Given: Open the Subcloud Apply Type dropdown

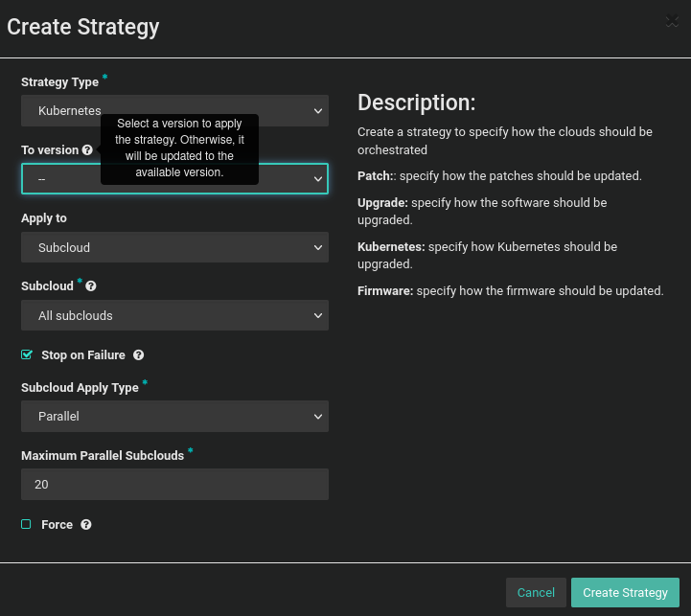Looking at the screenshot, I should tap(174, 417).
